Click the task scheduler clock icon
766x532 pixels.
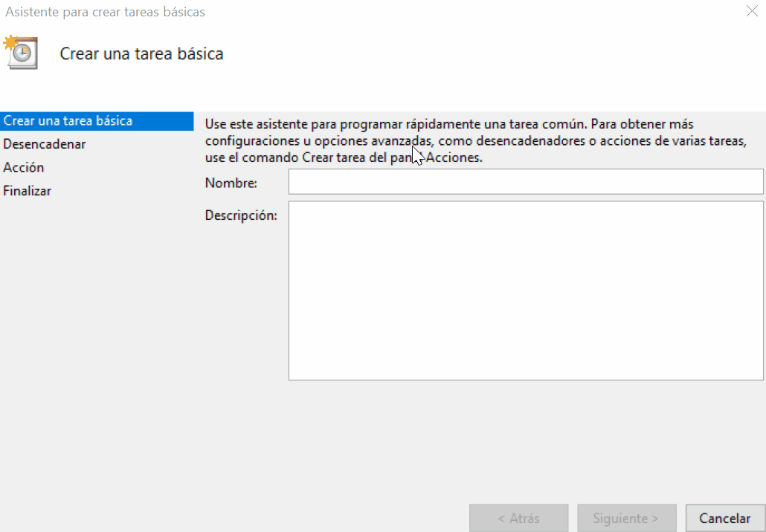pos(21,52)
